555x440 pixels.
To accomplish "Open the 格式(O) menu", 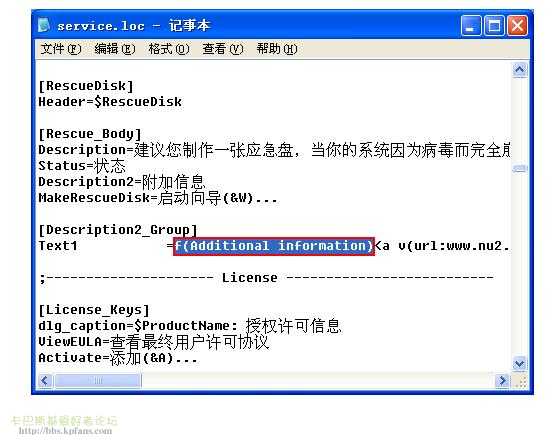I will [169, 49].
